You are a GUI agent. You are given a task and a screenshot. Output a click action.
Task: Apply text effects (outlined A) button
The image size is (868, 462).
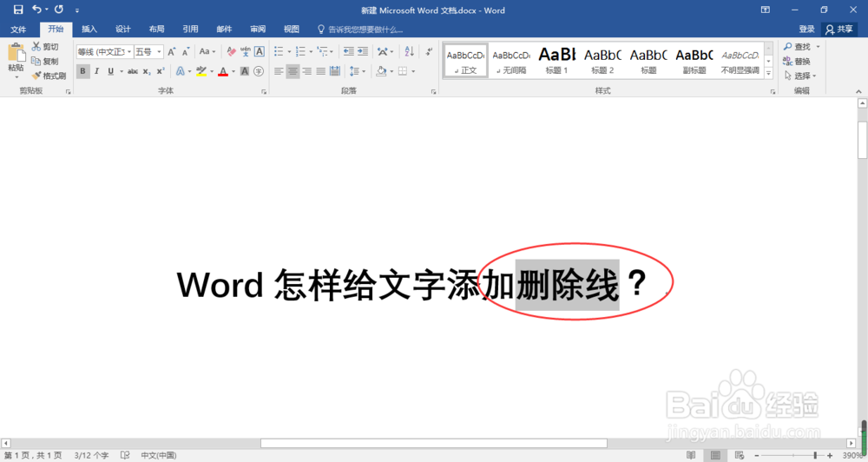181,71
